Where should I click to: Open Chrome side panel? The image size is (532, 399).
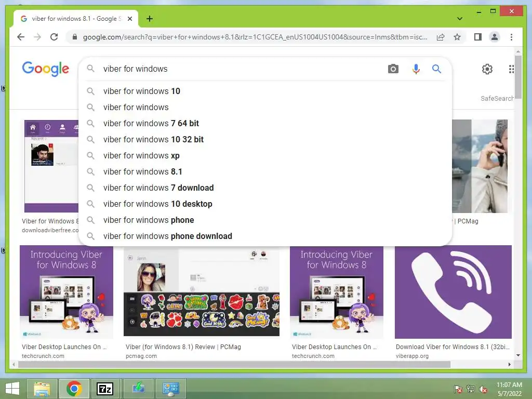(x=478, y=37)
